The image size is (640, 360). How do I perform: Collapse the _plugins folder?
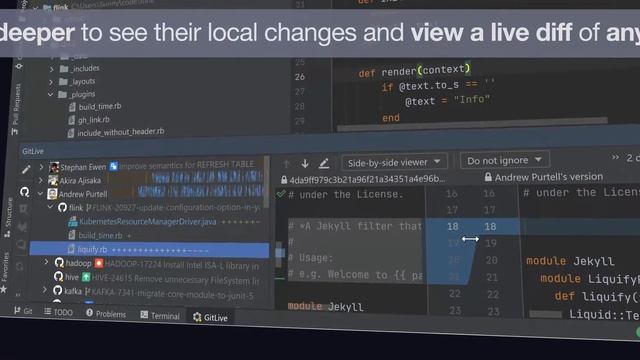point(50,95)
